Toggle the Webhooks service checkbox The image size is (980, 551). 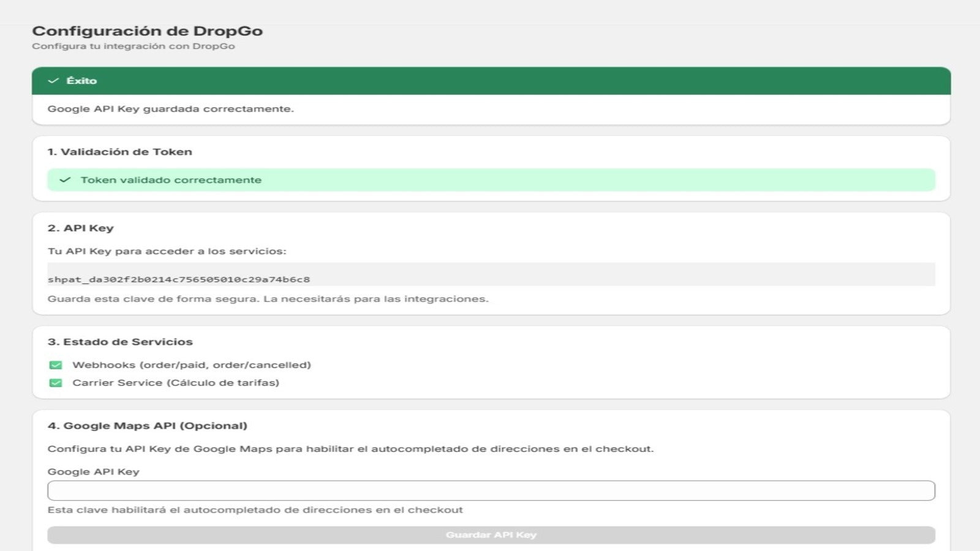click(56, 365)
